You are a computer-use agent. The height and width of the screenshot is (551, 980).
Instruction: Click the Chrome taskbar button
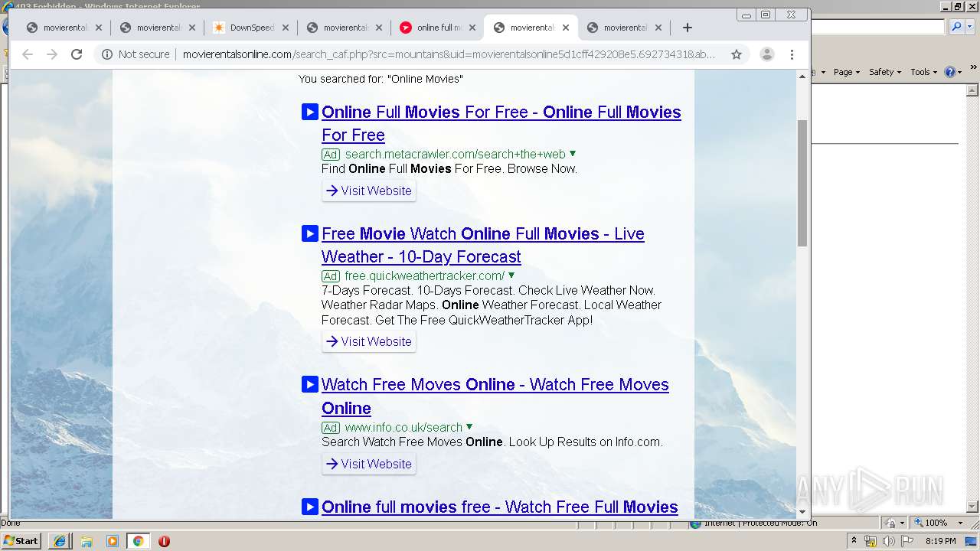click(138, 541)
